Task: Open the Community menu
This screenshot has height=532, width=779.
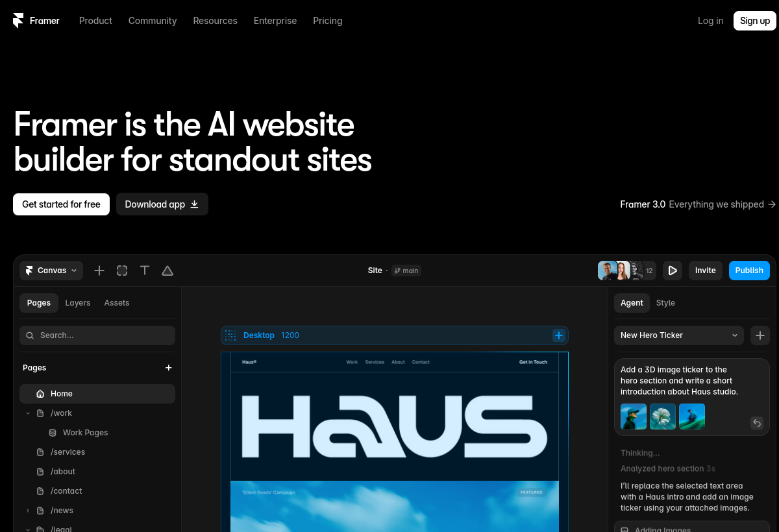Action: coord(153,21)
